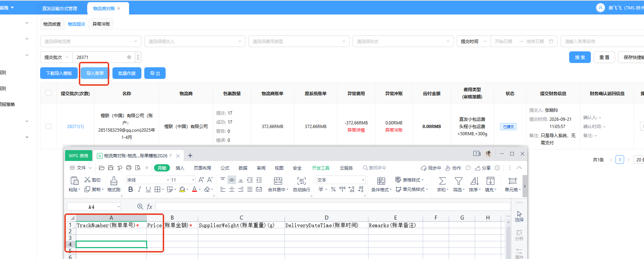Clear the 28371 batch search value

[129, 57]
